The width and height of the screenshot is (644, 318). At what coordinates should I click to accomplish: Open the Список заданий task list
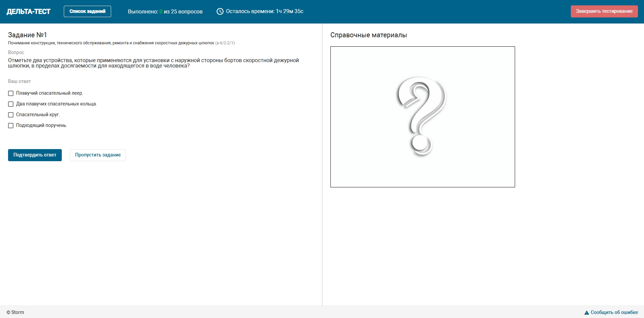click(87, 11)
